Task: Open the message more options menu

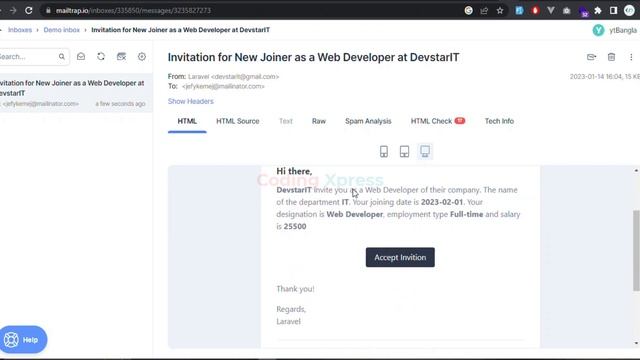Action: [x=631, y=57]
